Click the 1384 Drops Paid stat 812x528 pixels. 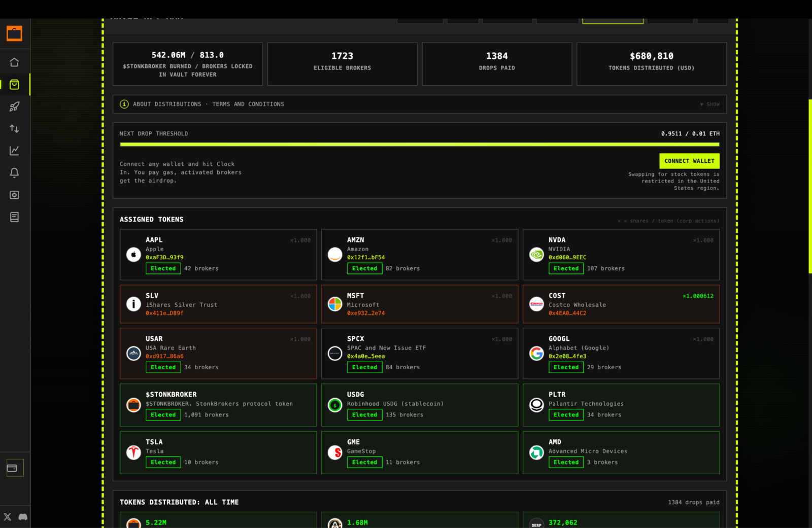point(497,64)
